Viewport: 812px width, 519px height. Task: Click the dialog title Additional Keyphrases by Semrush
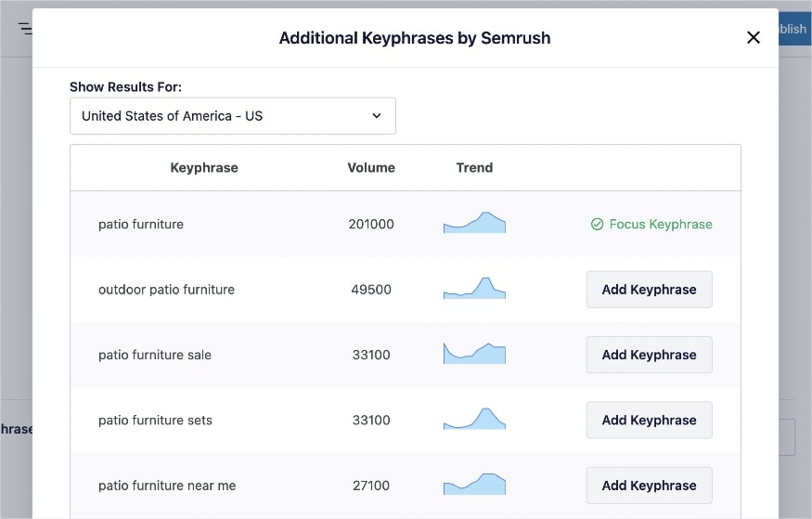click(x=414, y=38)
